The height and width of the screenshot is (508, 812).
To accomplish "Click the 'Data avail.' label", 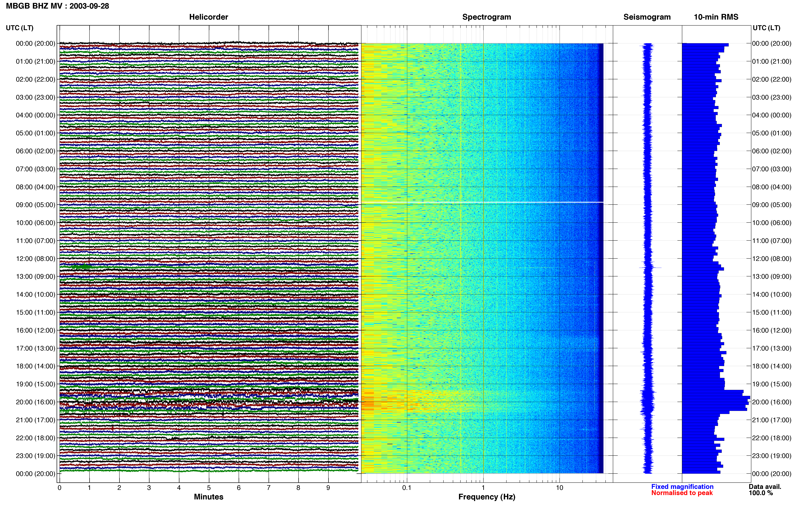I will (765, 486).
